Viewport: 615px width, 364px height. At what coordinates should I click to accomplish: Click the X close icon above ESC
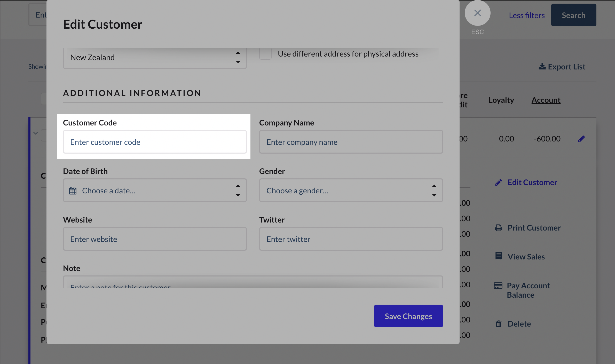point(477,13)
